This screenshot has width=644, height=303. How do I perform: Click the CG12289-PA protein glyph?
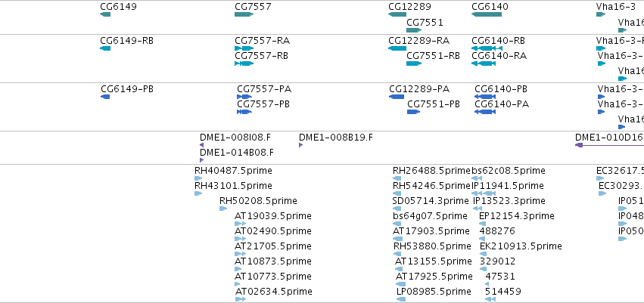(397, 97)
